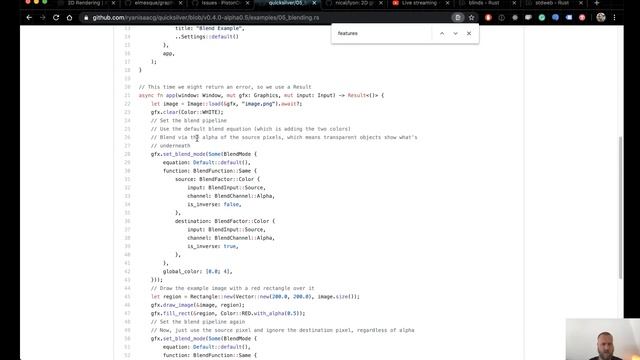Click 'gfx.clear(Color::WHITE);' code line
640x360 pixels.
(x=187, y=112)
